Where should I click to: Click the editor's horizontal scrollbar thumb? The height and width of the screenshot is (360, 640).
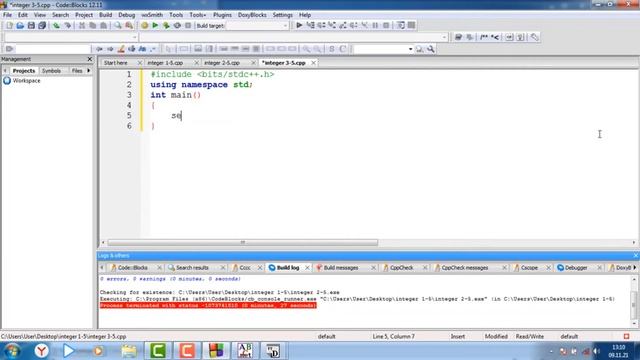(x=243, y=242)
